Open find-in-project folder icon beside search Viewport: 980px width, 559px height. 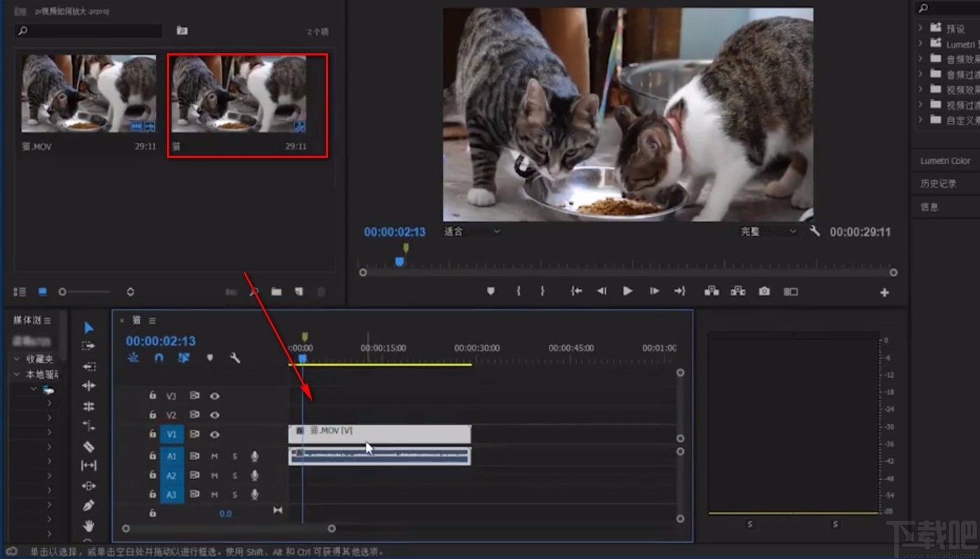click(182, 30)
